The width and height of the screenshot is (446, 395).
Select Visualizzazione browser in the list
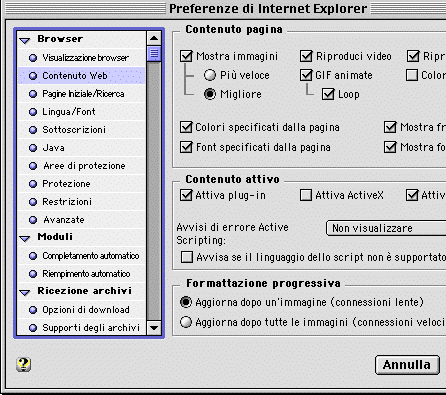(82, 58)
